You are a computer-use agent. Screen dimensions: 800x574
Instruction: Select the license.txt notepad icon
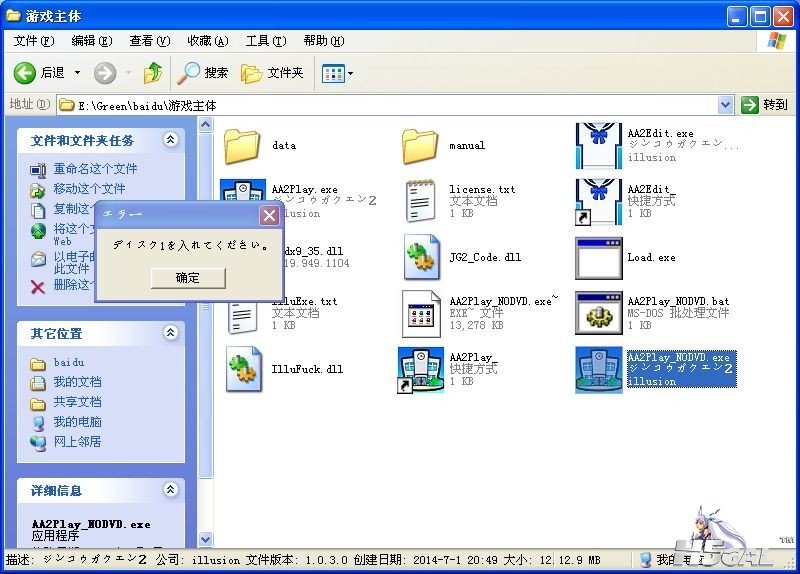pyautogui.click(x=420, y=202)
